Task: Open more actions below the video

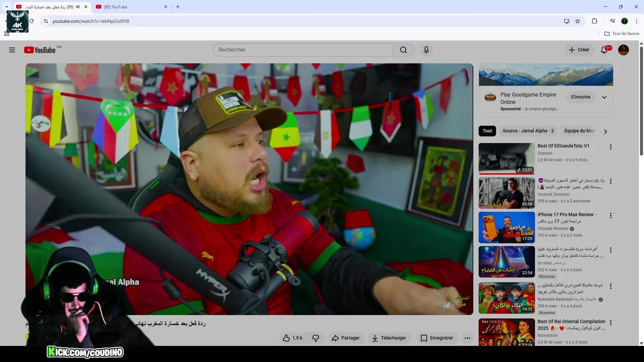Action: tap(467, 338)
